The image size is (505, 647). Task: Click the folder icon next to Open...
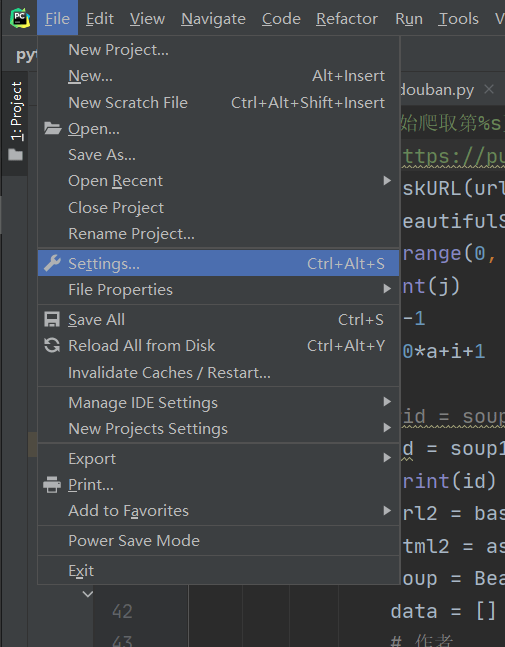tap(52, 128)
